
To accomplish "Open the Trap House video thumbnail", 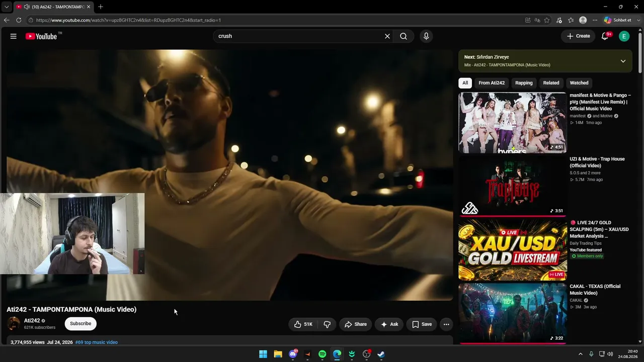I will click(x=513, y=187).
